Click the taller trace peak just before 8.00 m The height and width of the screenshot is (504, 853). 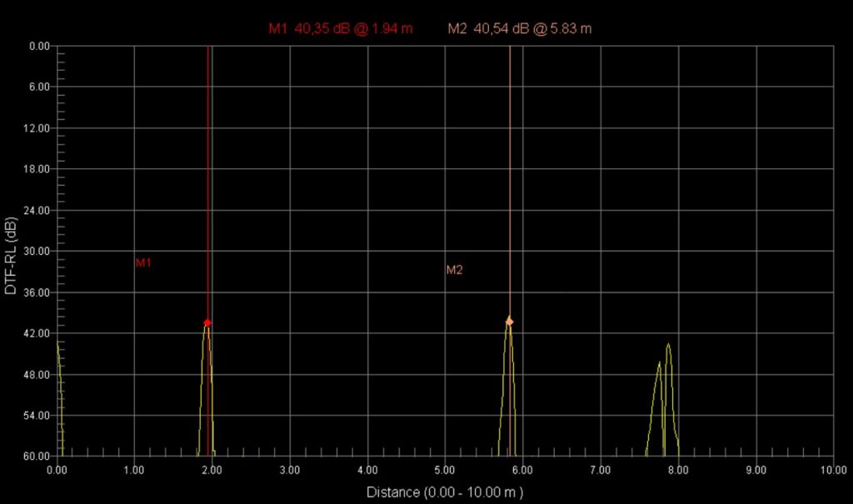668,345
